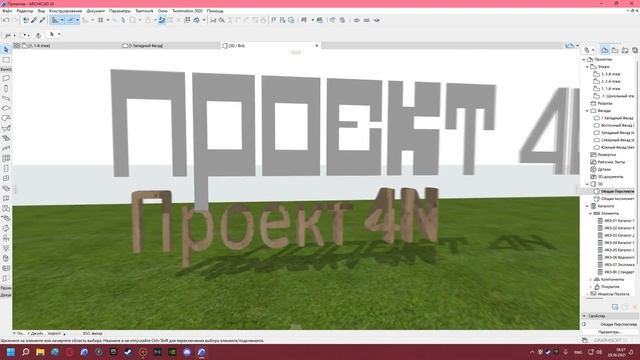Click the Параметры... button in Properties
This screenshot has width=640, height=360.
pos(611,332)
